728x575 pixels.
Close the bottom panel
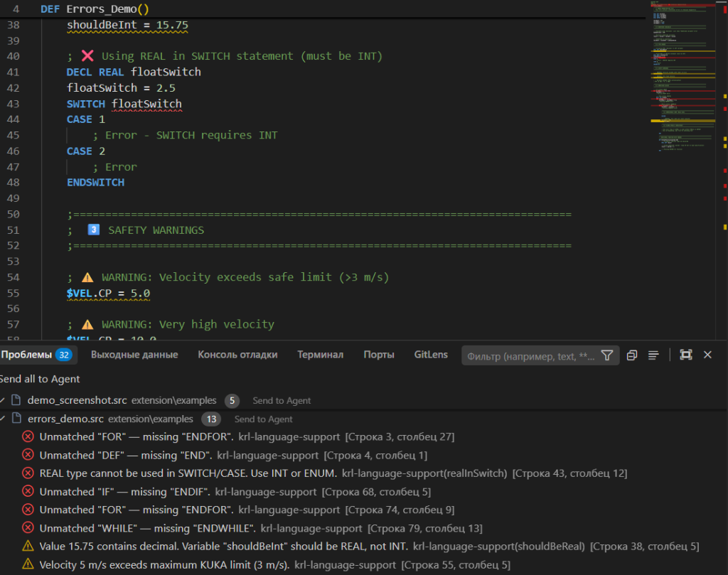tap(707, 355)
